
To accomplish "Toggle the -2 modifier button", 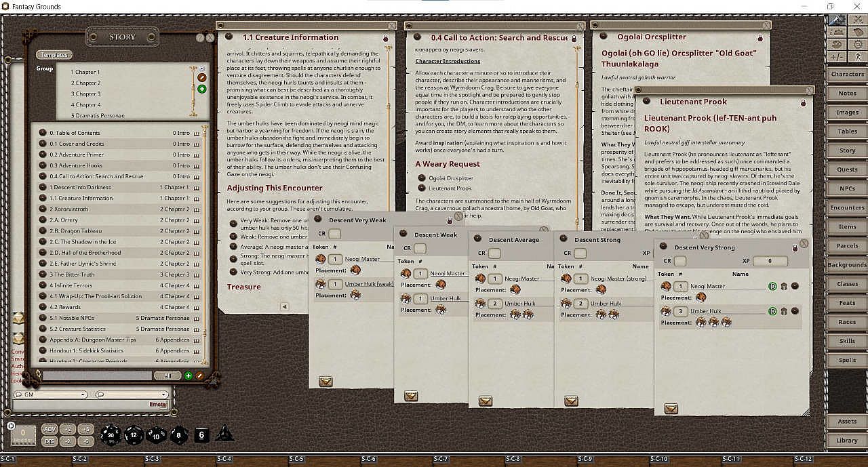I will pos(67,441).
